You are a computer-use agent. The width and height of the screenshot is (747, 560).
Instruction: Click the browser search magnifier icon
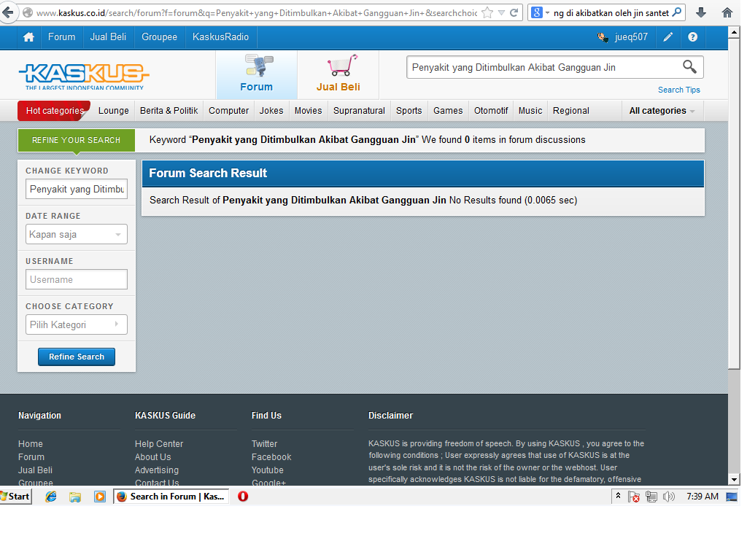pyautogui.click(x=676, y=13)
